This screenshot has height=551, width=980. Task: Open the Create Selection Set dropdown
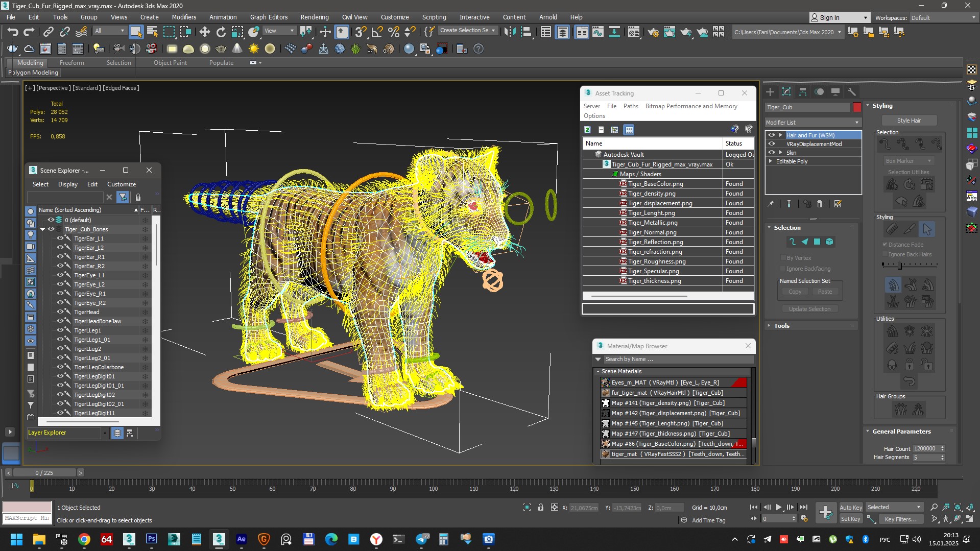[468, 31]
